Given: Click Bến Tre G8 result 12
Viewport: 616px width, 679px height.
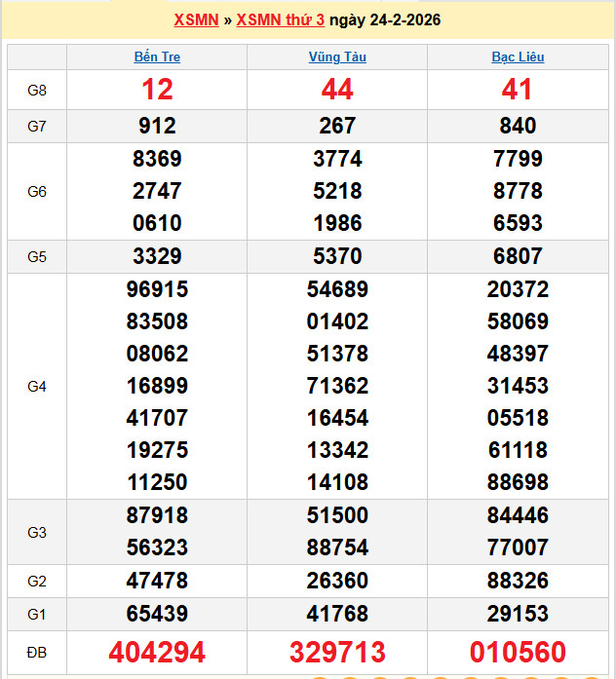Looking at the screenshot, I should click(x=157, y=90).
